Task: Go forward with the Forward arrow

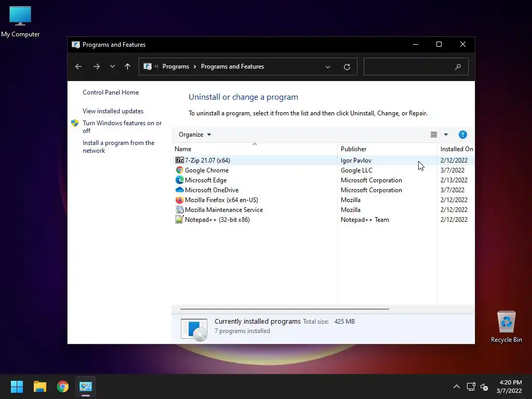Action: pyautogui.click(x=96, y=66)
